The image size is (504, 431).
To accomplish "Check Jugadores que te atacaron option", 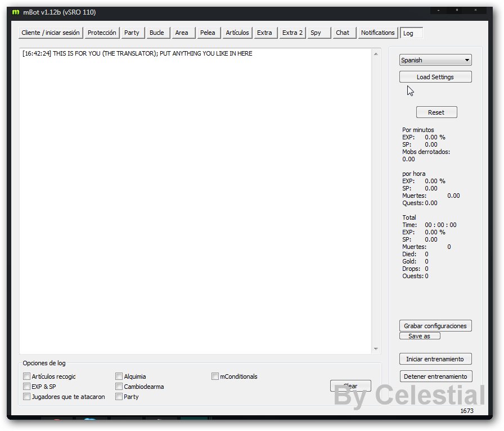I will point(26,397).
